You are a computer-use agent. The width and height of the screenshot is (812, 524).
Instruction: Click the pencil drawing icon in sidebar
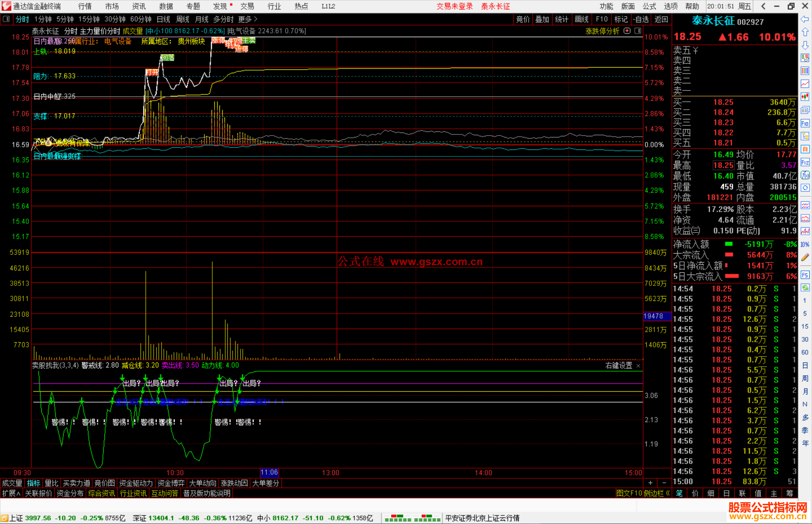805,257
